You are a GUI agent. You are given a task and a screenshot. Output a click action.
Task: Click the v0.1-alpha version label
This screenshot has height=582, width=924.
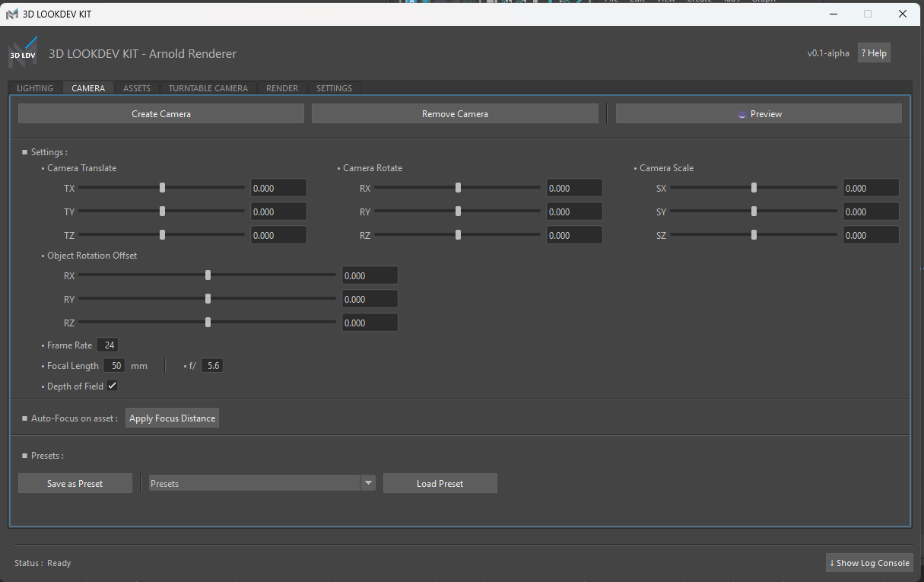(x=828, y=53)
